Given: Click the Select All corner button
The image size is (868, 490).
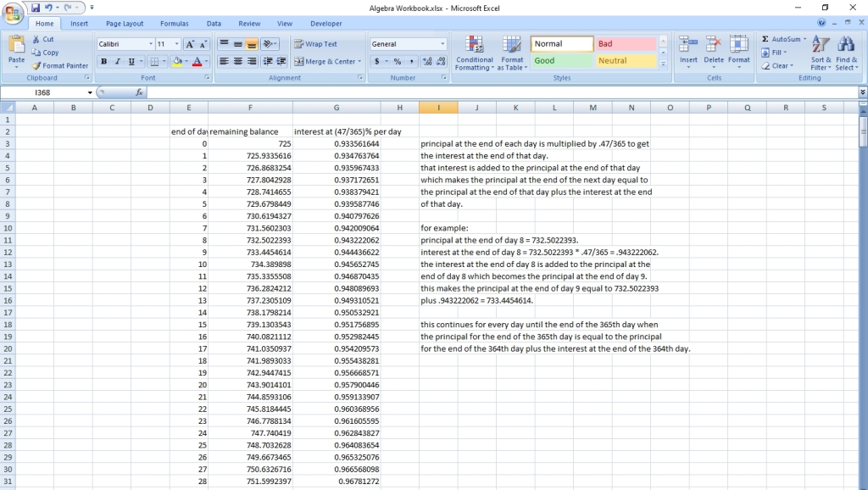Looking at the screenshot, I should coord(8,108).
